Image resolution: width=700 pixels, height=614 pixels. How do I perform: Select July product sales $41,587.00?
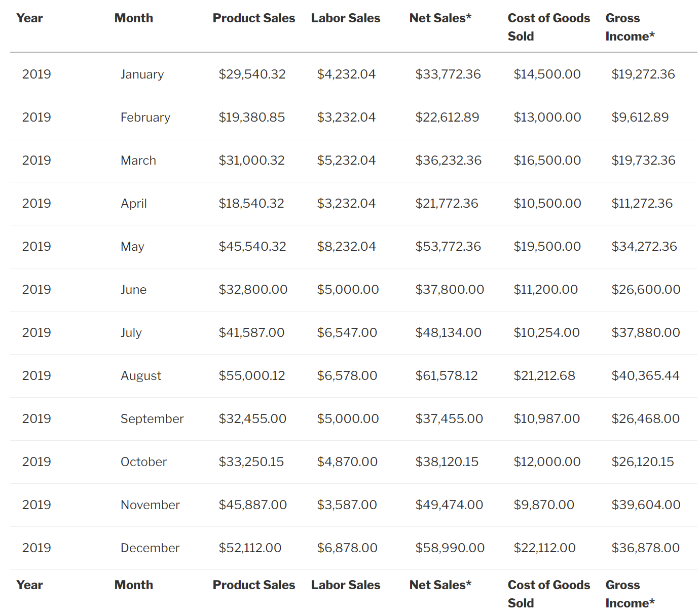pyautogui.click(x=251, y=333)
